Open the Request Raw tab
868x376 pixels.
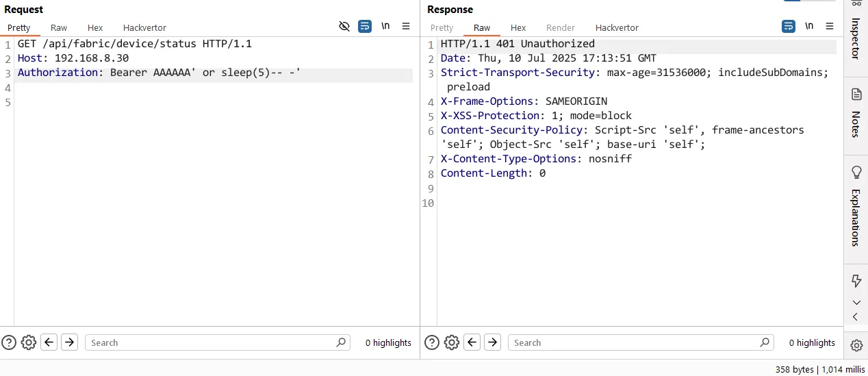(59, 27)
